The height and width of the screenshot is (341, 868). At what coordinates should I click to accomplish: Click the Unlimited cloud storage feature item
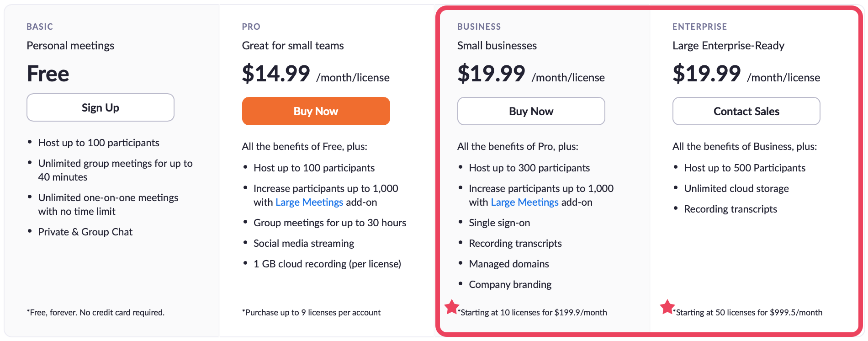[736, 188]
